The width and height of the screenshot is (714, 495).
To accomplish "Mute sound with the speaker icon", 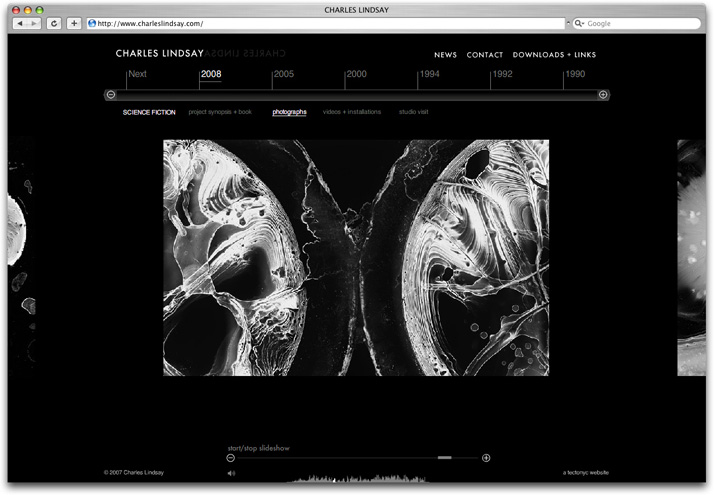I will click(x=232, y=473).
